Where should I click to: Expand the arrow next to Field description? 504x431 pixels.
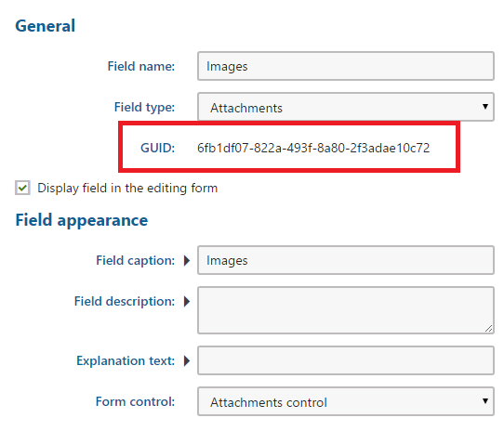pyautogui.click(x=187, y=302)
